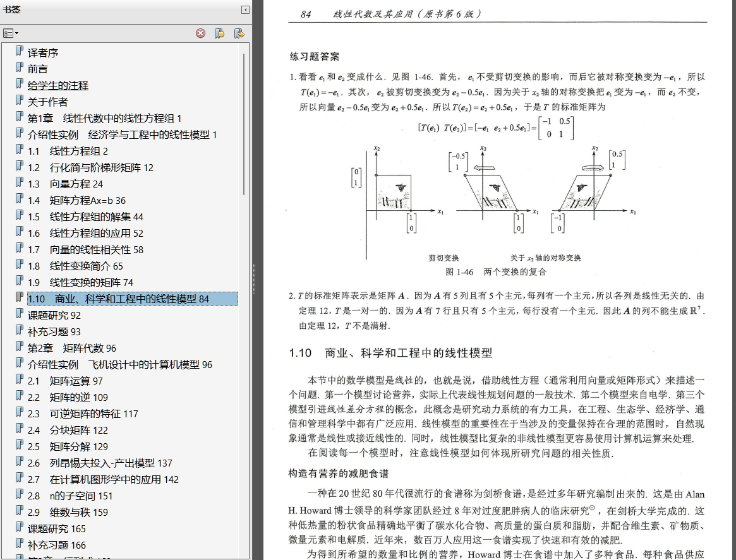The width and height of the screenshot is (736, 560).
Task: Click the 书签 panel title
Action: [12, 9]
